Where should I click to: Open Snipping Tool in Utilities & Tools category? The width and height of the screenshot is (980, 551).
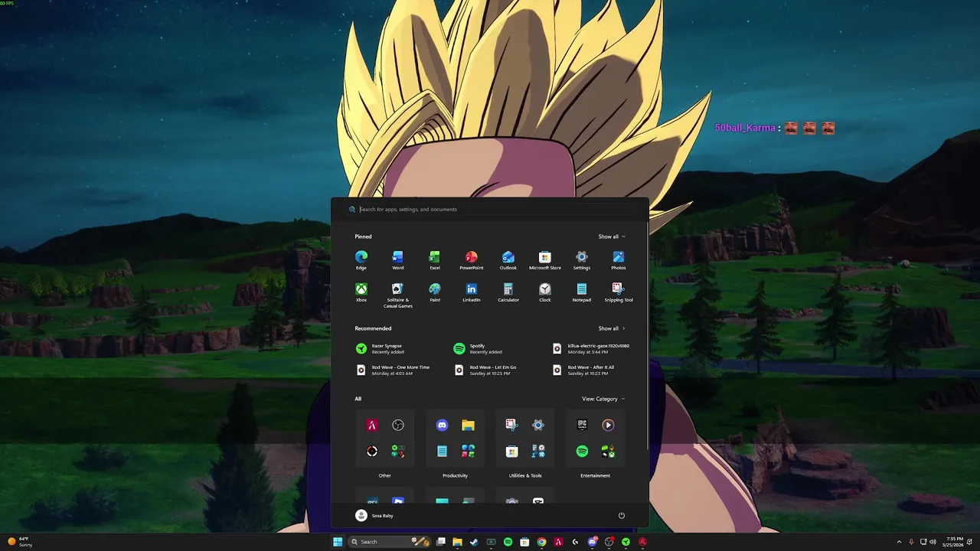511,425
